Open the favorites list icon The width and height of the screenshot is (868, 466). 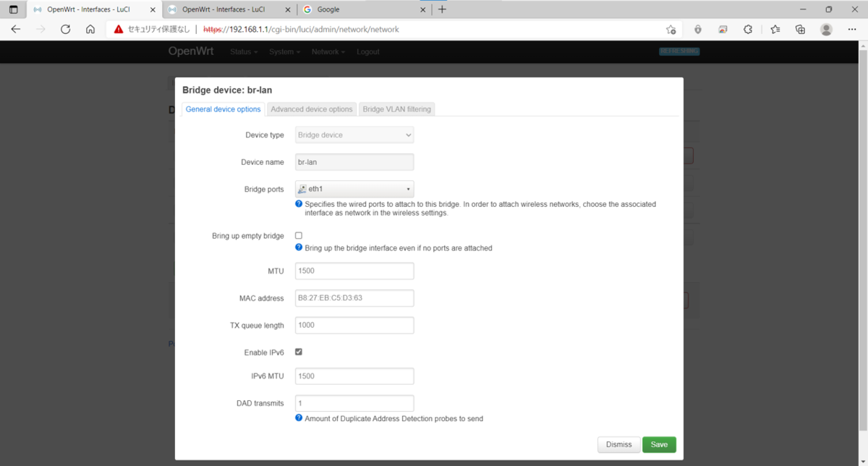[x=775, y=30]
